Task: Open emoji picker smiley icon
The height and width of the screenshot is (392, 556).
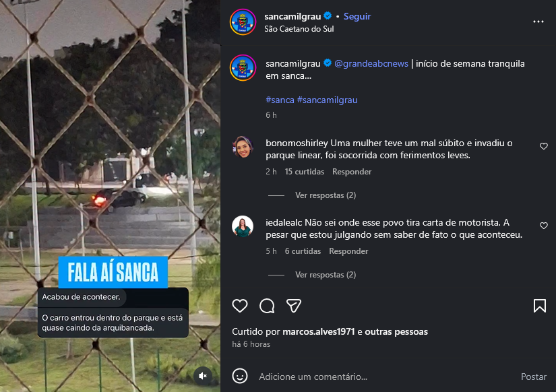Action: pos(240,376)
